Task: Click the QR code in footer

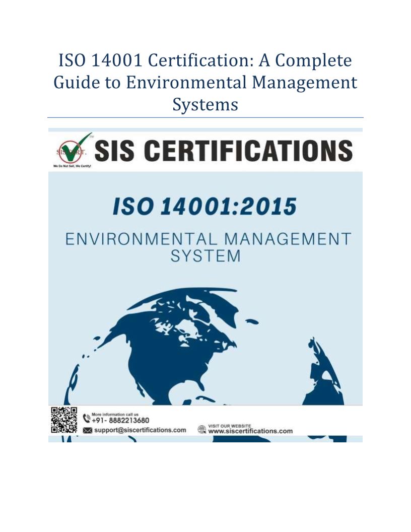Action: click(64, 420)
